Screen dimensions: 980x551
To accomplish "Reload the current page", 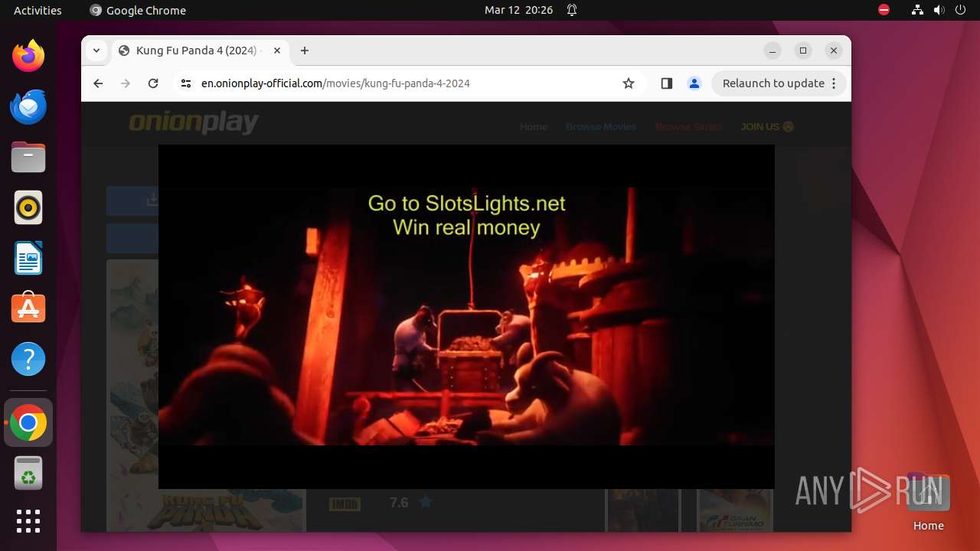I will click(x=153, y=83).
